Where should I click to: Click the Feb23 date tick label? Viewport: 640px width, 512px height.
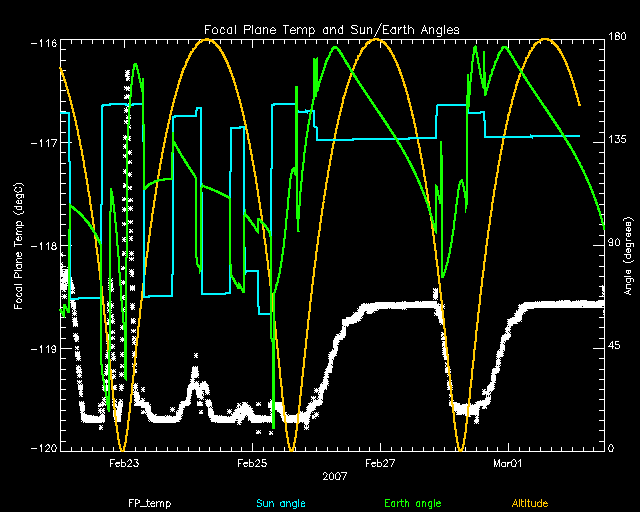(123, 464)
